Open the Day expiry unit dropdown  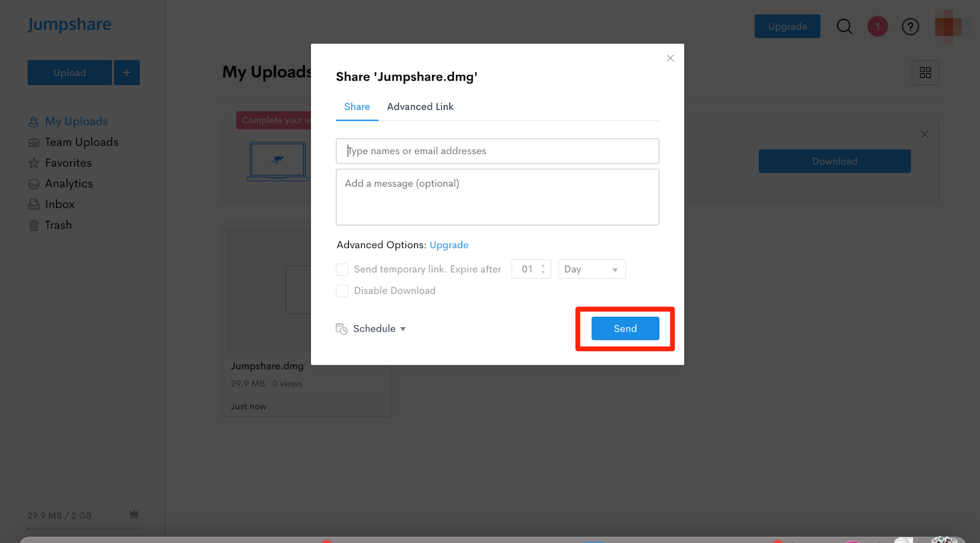(x=592, y=269)
